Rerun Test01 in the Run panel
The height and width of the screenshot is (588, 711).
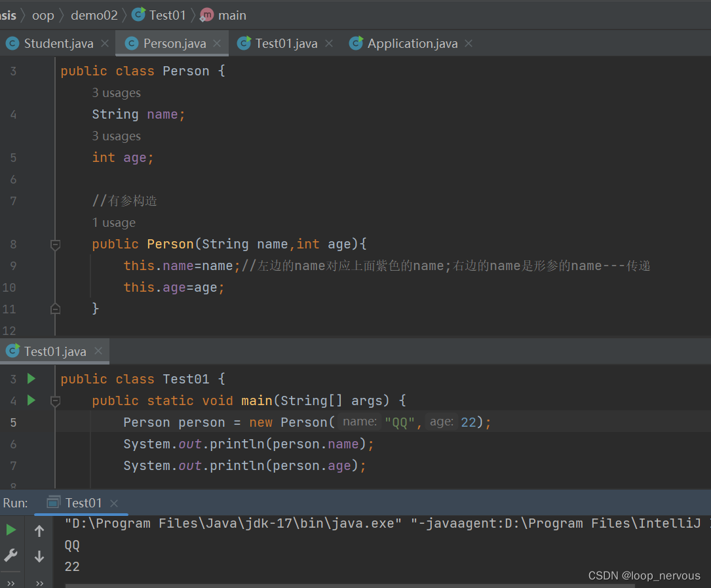(x=11, y=530)
